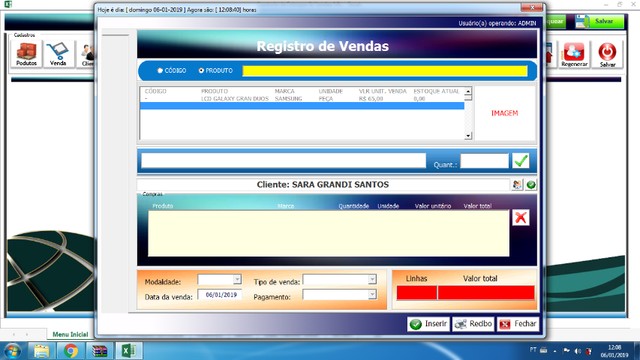Close the form with Fechar button
The image size is (640, 360).
click(x=518, y=324)
